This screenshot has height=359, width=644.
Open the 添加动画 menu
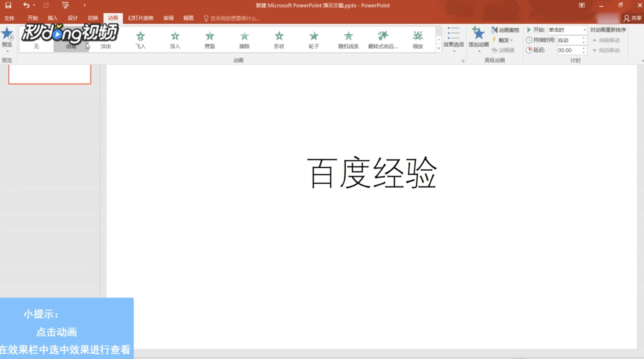pyautogui.click(x=478, y=40)
